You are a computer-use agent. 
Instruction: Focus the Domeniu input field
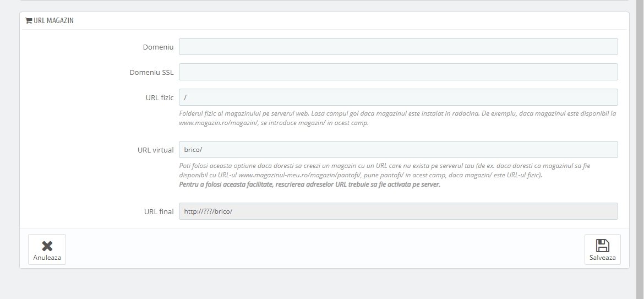click(x=398, y=47)
